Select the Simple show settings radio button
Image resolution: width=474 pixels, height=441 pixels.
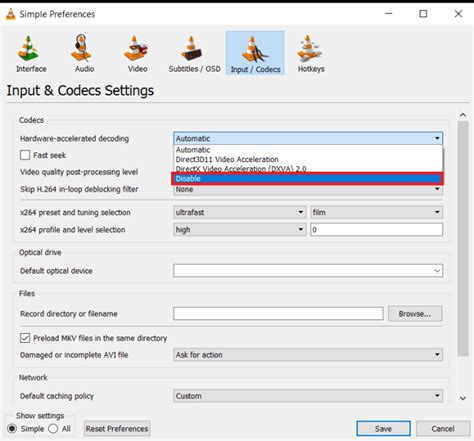[12, 429]
